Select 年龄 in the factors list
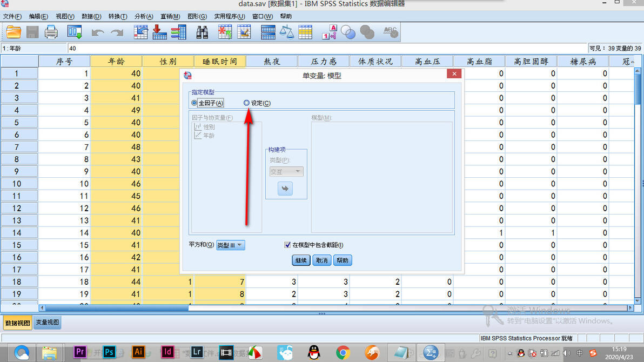The height and width of the screenshot is (362, 644). point(209,135)
